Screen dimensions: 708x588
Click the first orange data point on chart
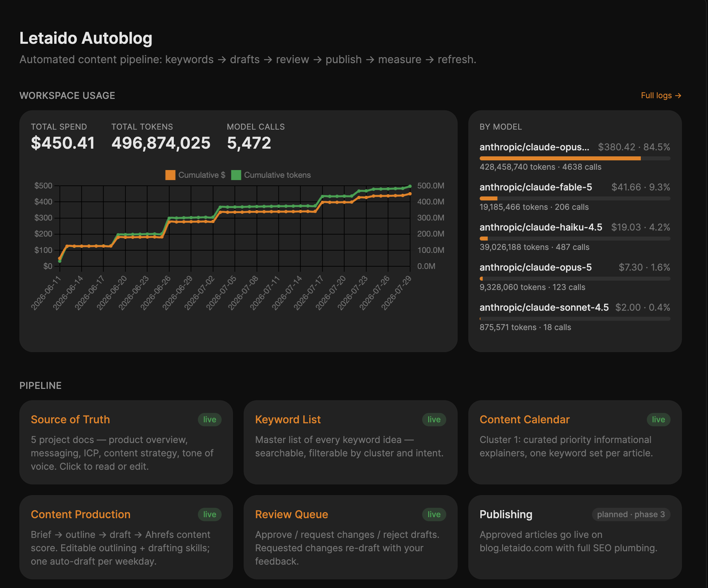coord(60,259)
